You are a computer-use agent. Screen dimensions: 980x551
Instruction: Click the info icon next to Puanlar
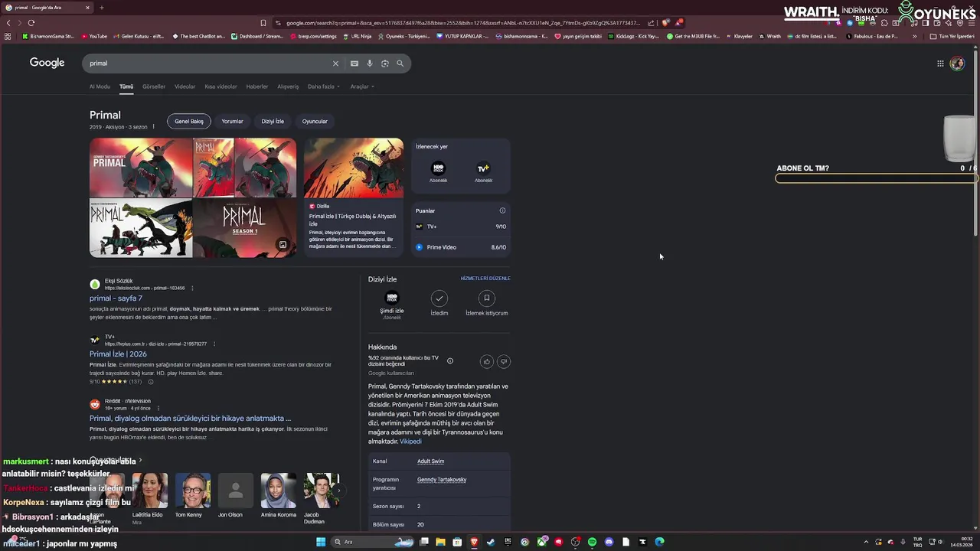(502, 210)
